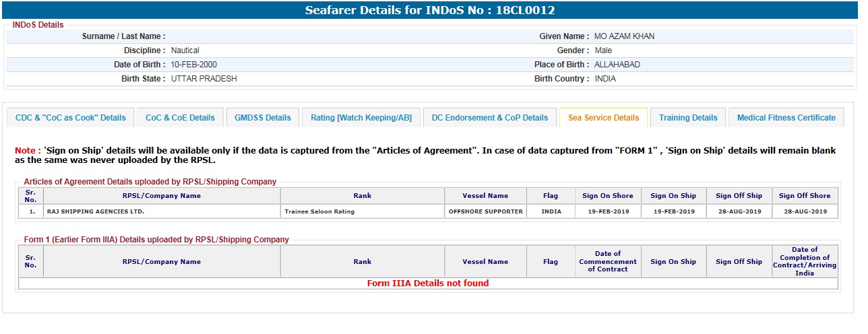Open the Rating [Watch Keeping/AB] tab

[x=361, y=117]
